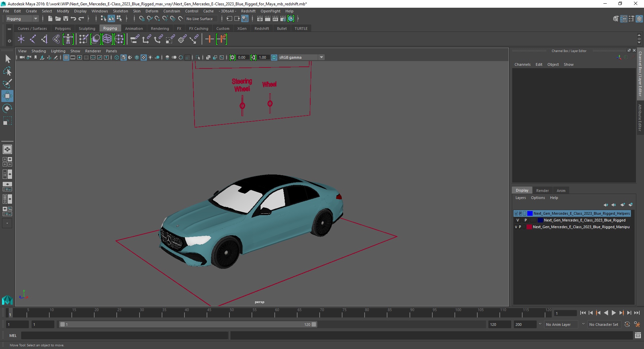Screen dimensions: 644x349
Task: Toggle playback P of Rigged_Helpers layer
Action: click(521, 213)
